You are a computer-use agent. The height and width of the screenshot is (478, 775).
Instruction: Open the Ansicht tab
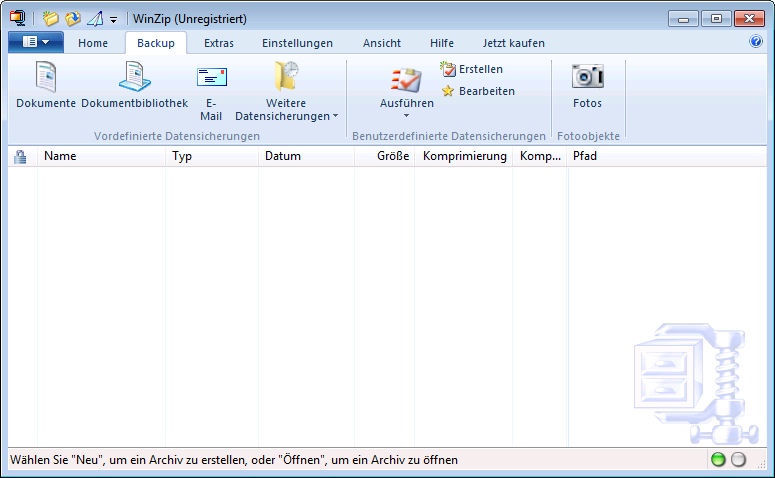382,43
